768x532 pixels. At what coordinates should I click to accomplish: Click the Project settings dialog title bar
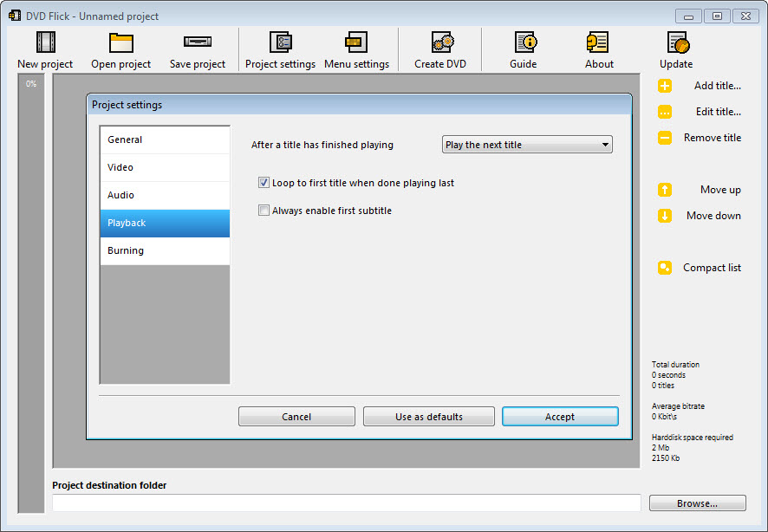coord(359,105)
